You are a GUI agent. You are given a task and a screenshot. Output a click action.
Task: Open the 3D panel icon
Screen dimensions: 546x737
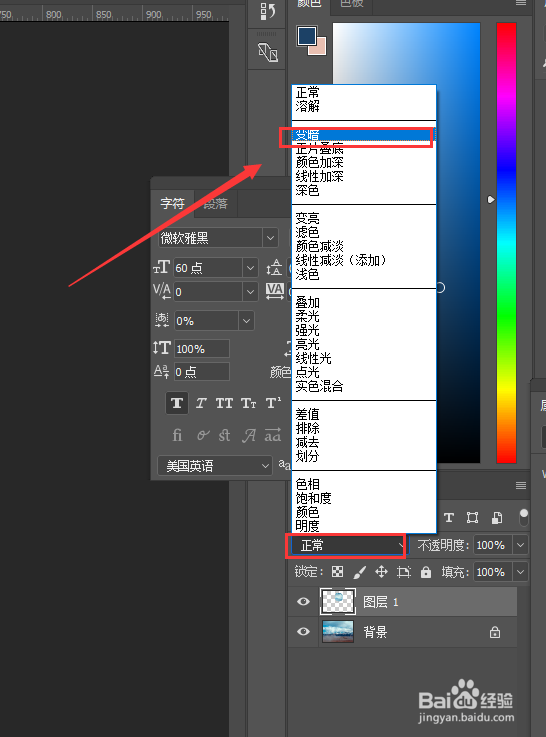(268, 52)
